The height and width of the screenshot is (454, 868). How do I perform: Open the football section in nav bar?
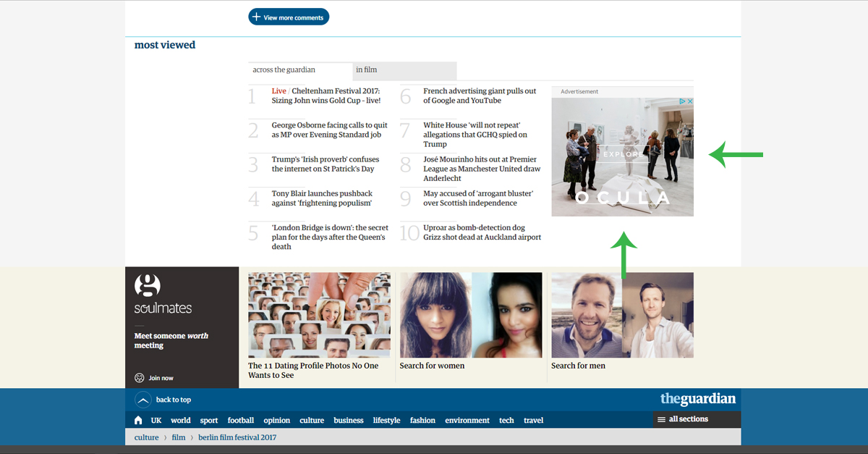click(x=241, y=421)
